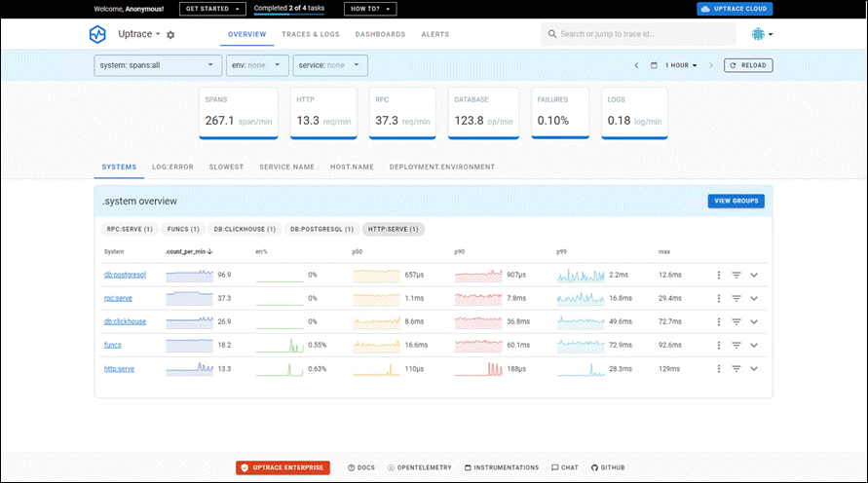Open project settings gear icon
The width and height of the screenshot is (868, 483).
[170, 35]
